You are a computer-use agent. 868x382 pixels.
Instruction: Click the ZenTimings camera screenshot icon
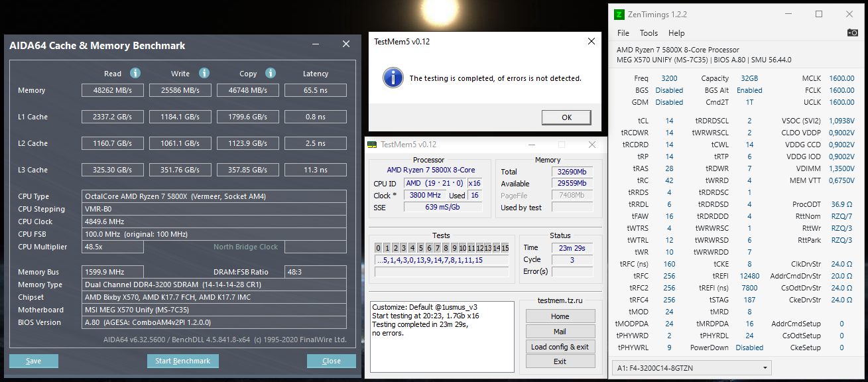coord(853,32)
